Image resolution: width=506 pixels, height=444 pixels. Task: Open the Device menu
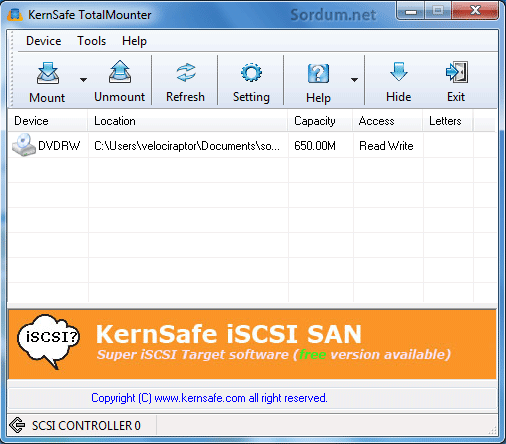(x=44, y=41)
